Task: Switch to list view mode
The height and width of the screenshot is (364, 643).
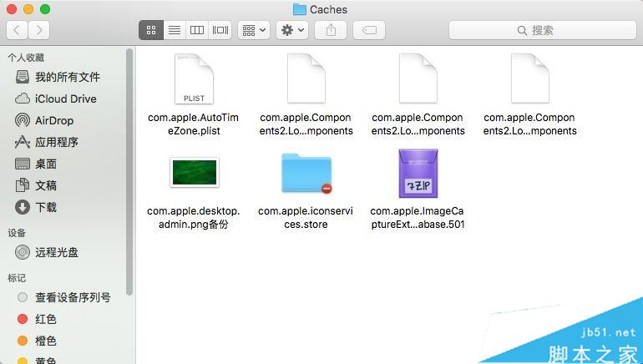Action: click(x=174, y=30)
